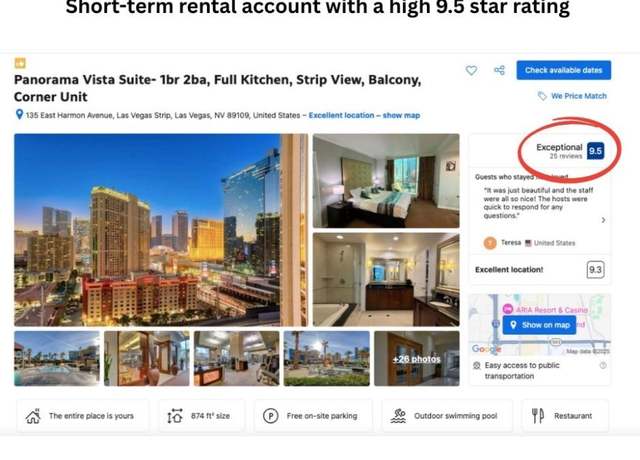
Task: Click the restaurant fork and knife icon
Action: [x=538, y=416]
